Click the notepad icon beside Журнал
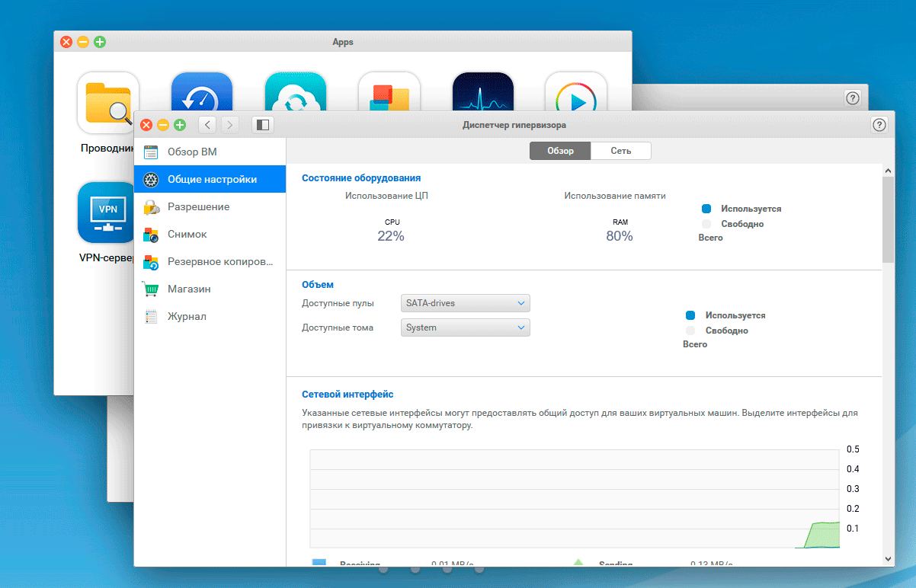The width and height of the screenshot is (916, 588). click(x=151, y=317)
